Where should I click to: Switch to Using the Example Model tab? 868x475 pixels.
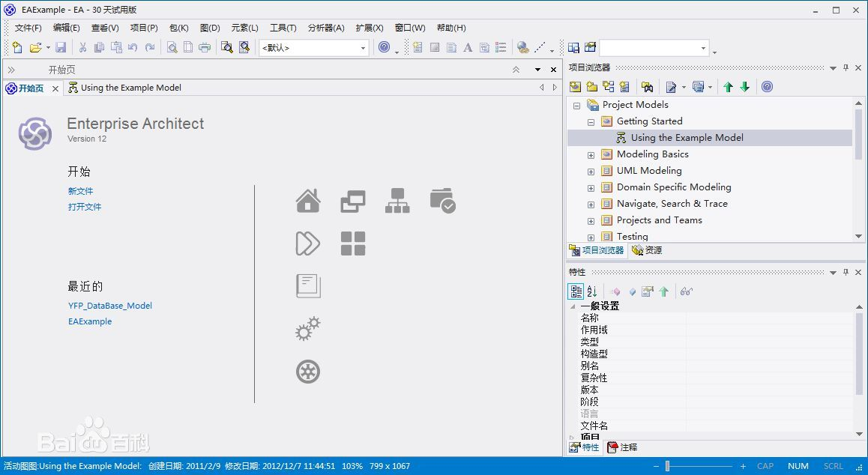point(125,88)
